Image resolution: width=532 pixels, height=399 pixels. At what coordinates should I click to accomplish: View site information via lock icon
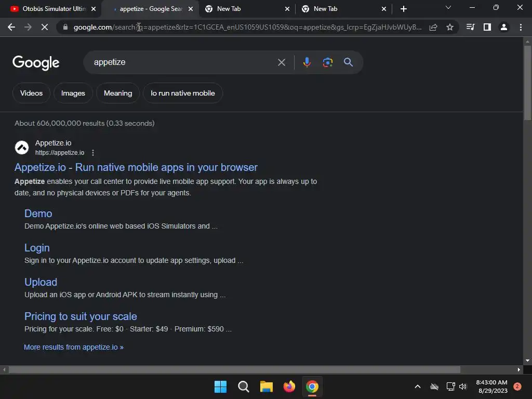point(65,27)
